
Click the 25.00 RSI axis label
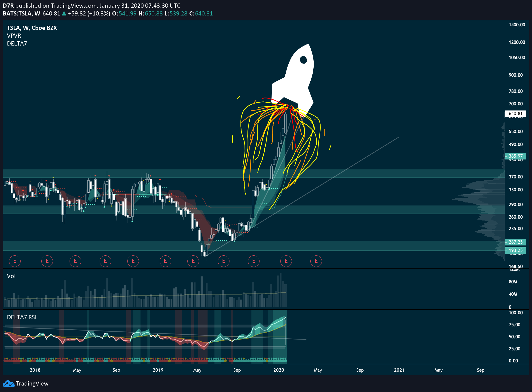[x=514, y=349]
